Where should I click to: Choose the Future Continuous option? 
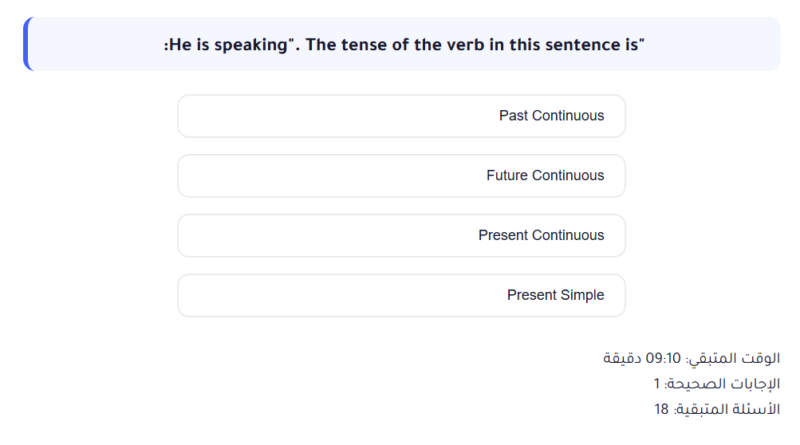(401, 176)
